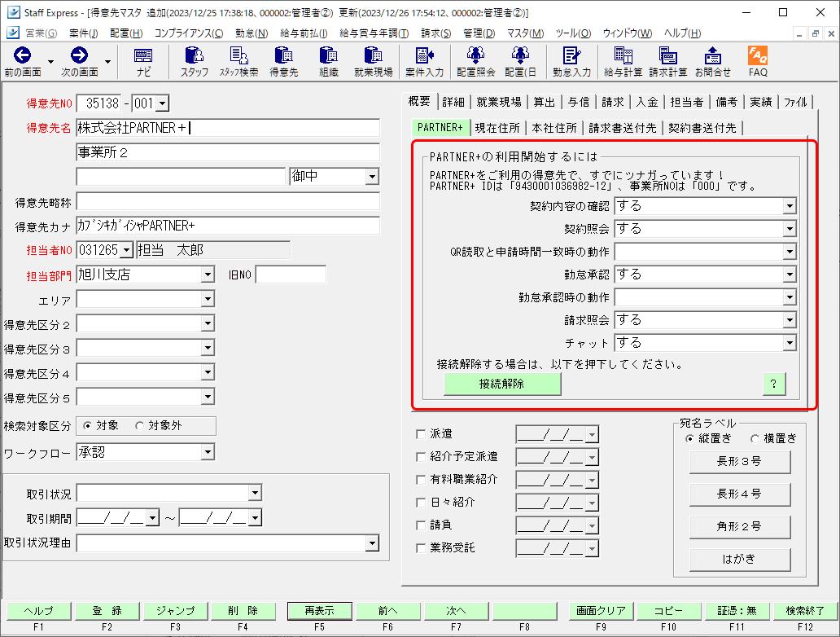The width and height of the screenshot is (840, 637).
Task: Open the 給与計算 toolbar icon
Action: click(623, 55)
